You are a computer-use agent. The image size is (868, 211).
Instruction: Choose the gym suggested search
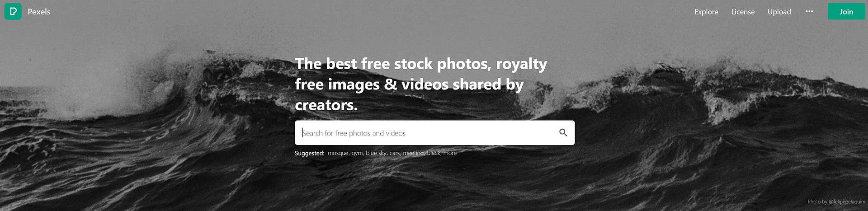pos(357,153)
